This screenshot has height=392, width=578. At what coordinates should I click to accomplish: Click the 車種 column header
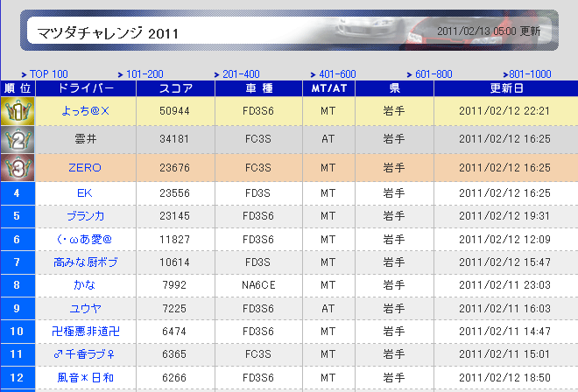coord(258,88)
